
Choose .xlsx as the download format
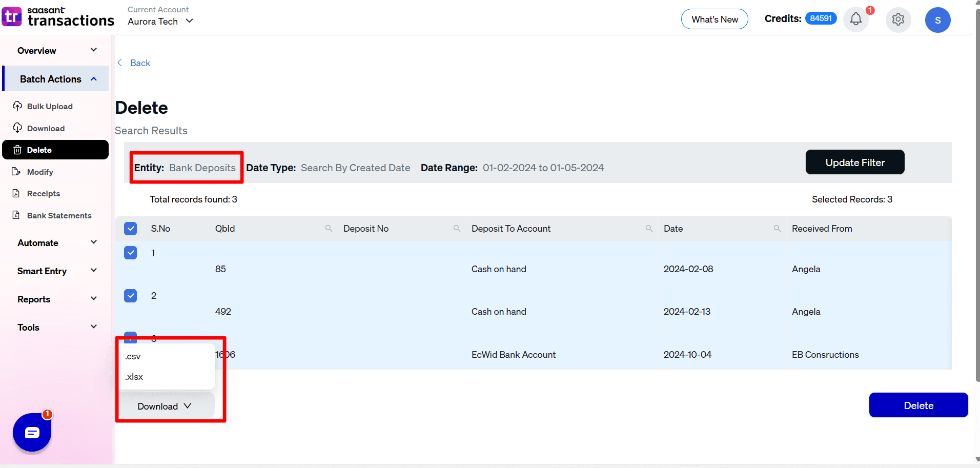(134, 376)
